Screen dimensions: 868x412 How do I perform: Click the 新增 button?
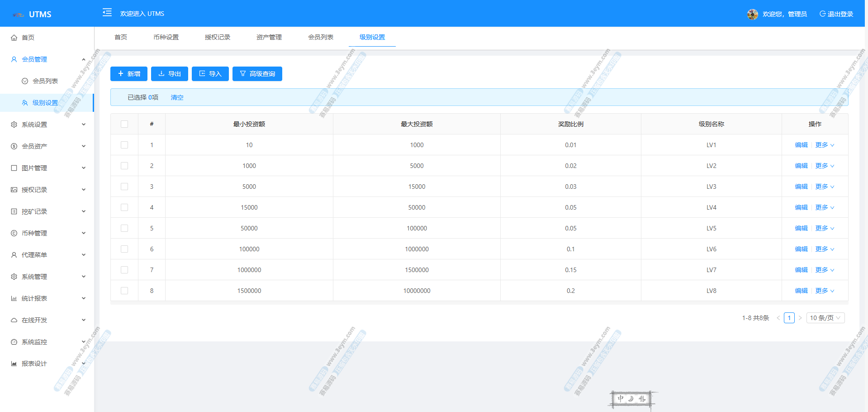tap(129, 74)
